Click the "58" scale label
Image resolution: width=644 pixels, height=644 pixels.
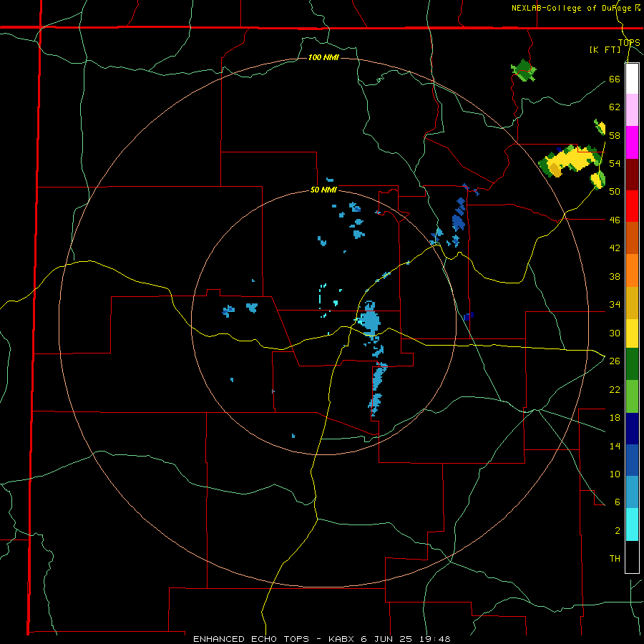(x=615, y=135)
